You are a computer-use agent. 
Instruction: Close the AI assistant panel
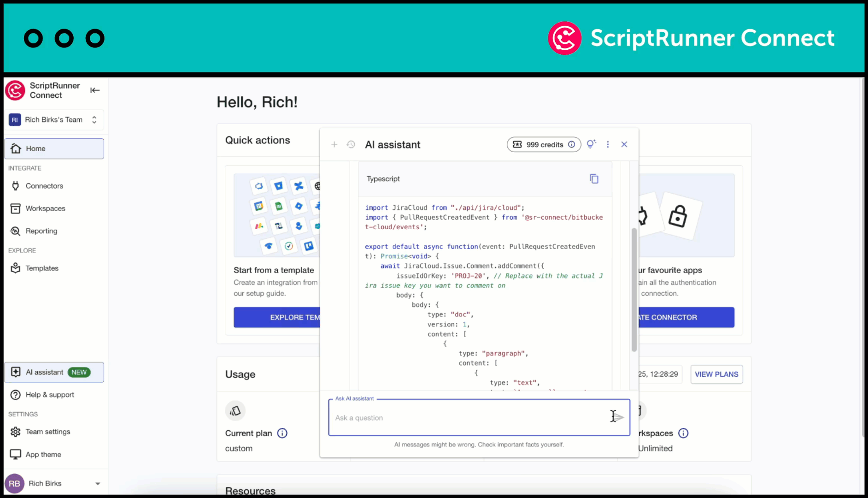pyautogui.click(x=624, y=144)
